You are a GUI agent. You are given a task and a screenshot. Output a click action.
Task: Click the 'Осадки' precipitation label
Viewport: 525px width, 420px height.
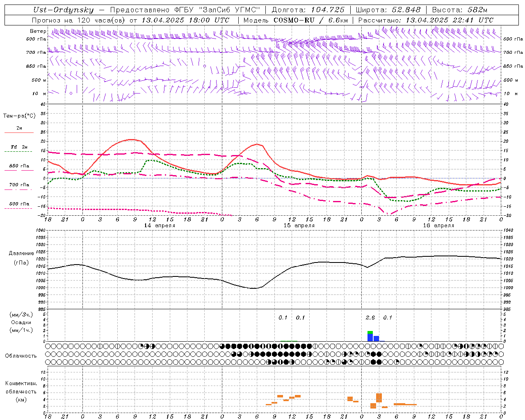(21, 323)
